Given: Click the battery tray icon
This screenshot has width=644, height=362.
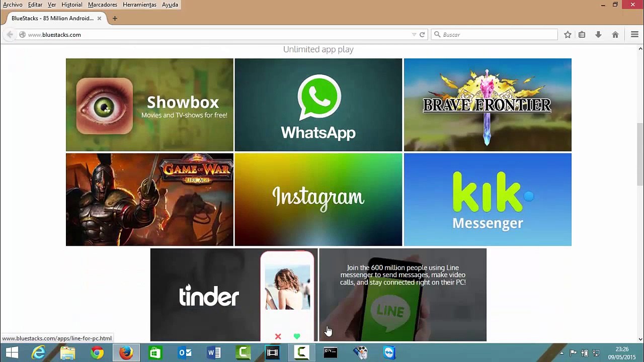Looking at the screenshot, I should 585,353.
